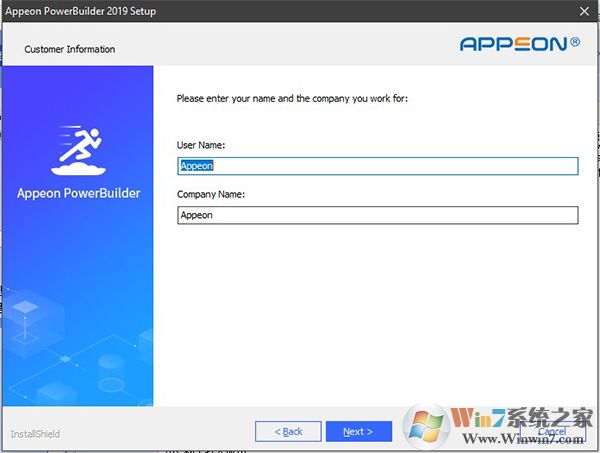Select the Company Name input field
Viewport: 600px width, 453px height.
[378, 215]
